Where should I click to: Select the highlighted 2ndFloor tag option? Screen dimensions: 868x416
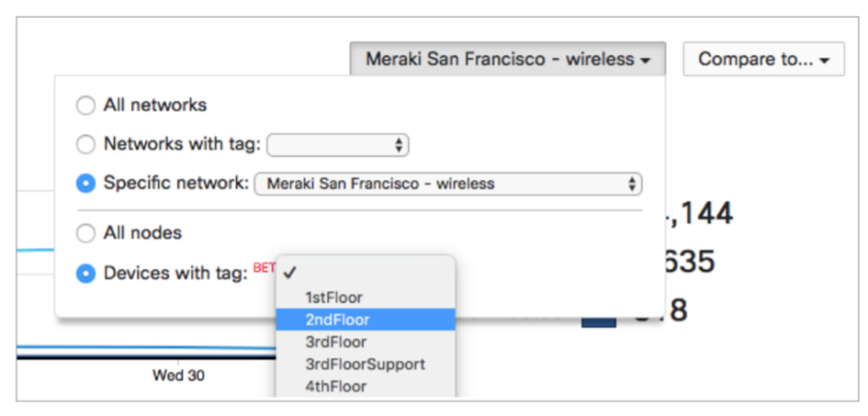336,320
